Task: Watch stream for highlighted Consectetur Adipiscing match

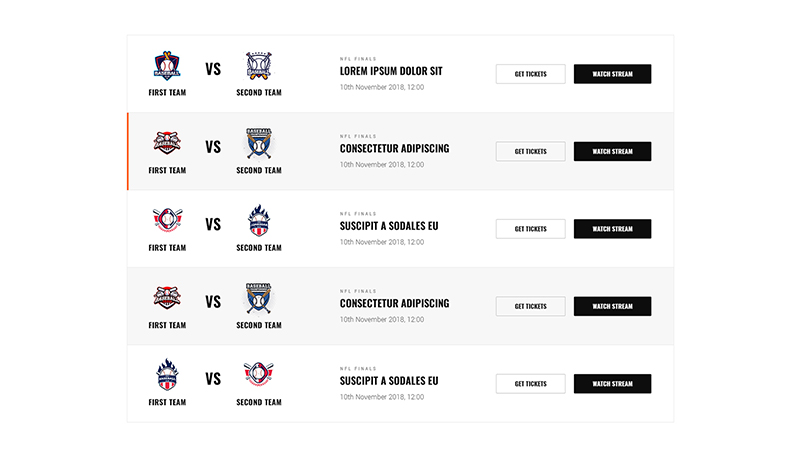Action: 612,151
